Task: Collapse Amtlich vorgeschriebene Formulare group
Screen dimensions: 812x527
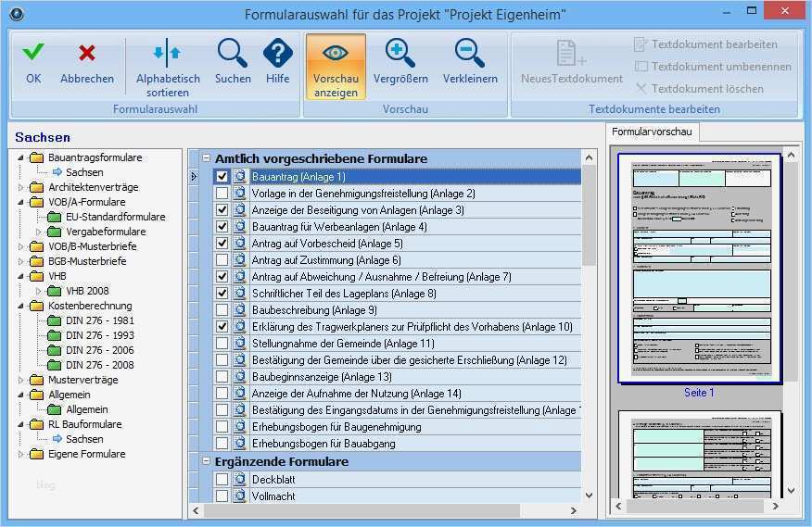Action: [206, 157]
